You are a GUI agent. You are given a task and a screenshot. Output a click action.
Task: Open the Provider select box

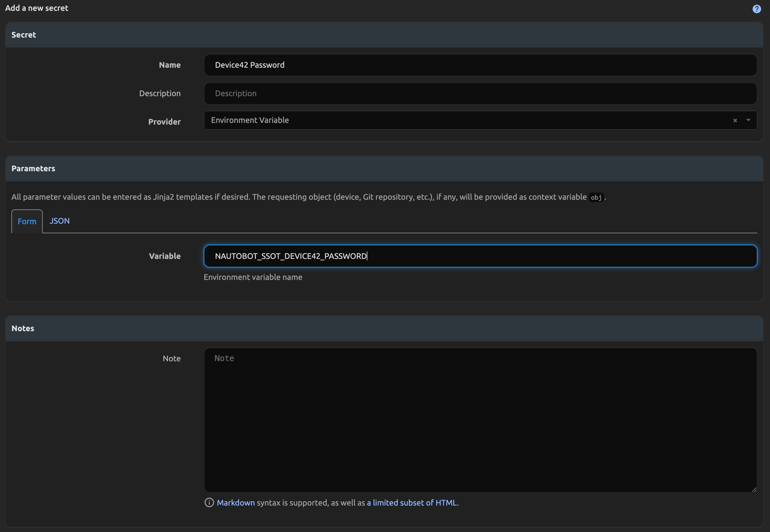coord(467,120)
